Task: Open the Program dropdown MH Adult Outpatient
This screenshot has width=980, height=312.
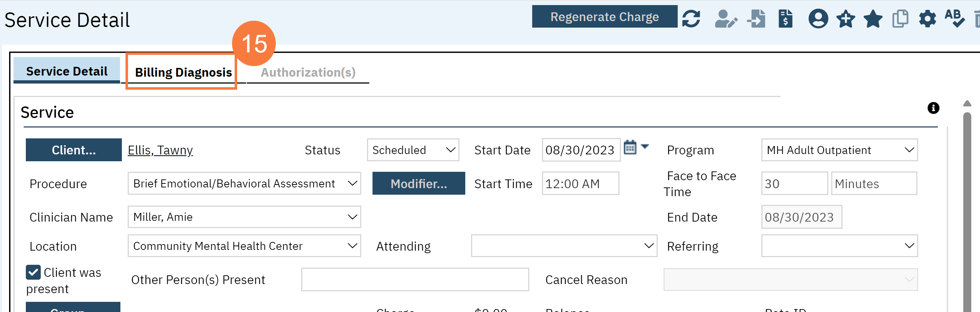Action: [x=839, y=150]
